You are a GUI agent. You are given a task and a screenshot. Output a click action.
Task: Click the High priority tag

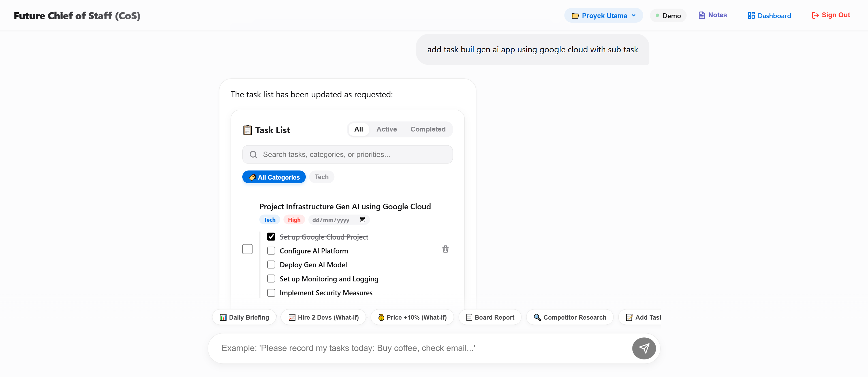[x=294, y=220]
